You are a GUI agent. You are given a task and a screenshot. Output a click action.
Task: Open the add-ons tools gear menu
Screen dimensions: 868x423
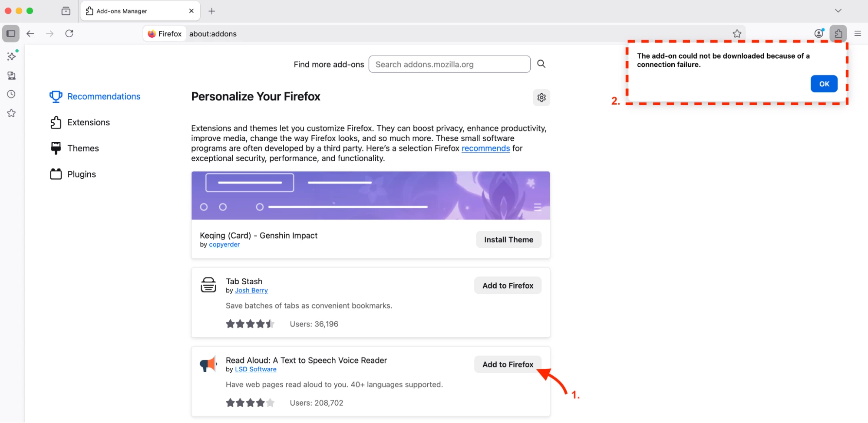click(x=541, y=98)
